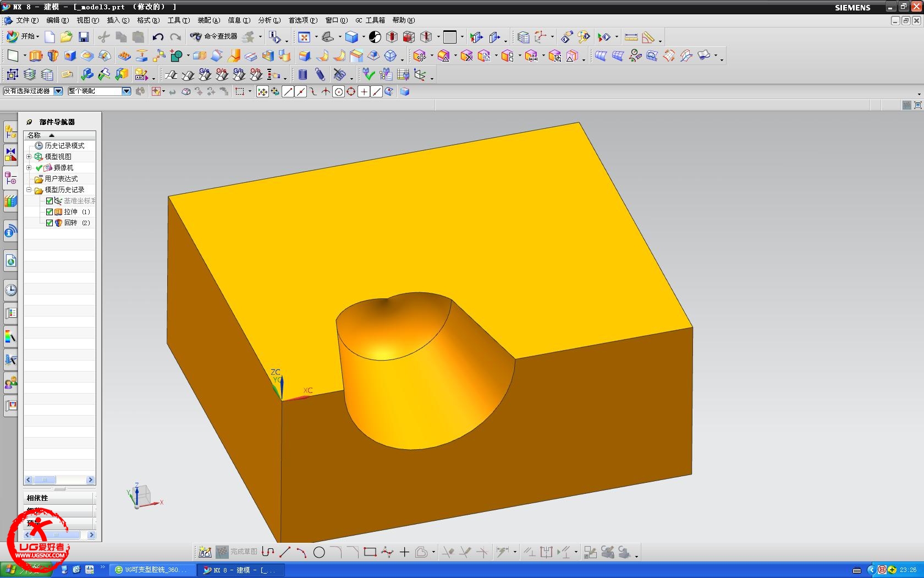Toggle the Existing Point plus snap option
Viewport: 924px width, 578px height.
(364, 92)
